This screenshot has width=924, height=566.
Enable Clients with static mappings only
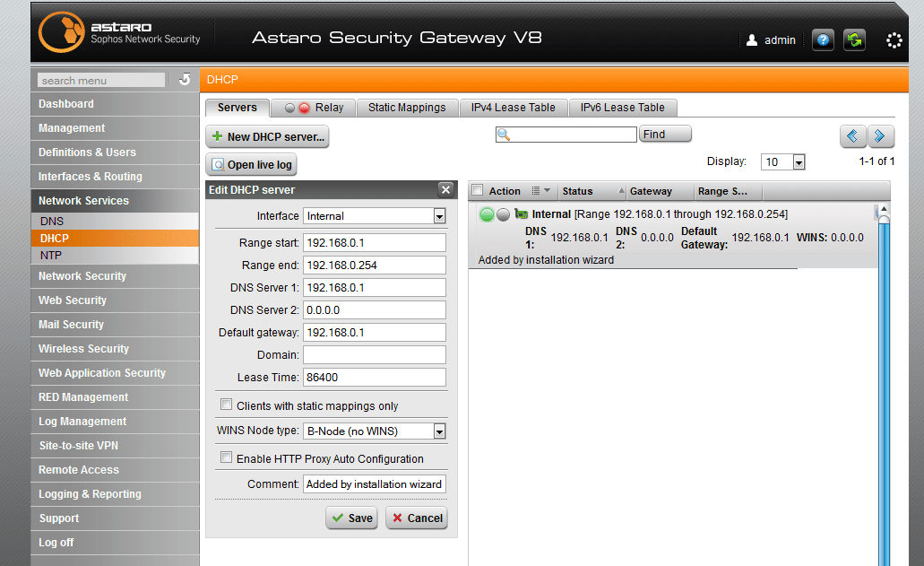coord(226,405)
